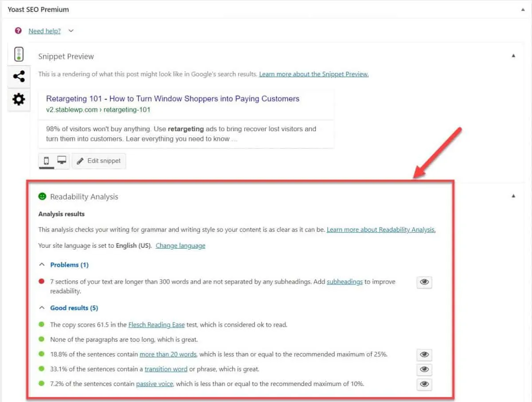Click the English (US) language text
532x402 pixels.
click(x=134, y=246)
